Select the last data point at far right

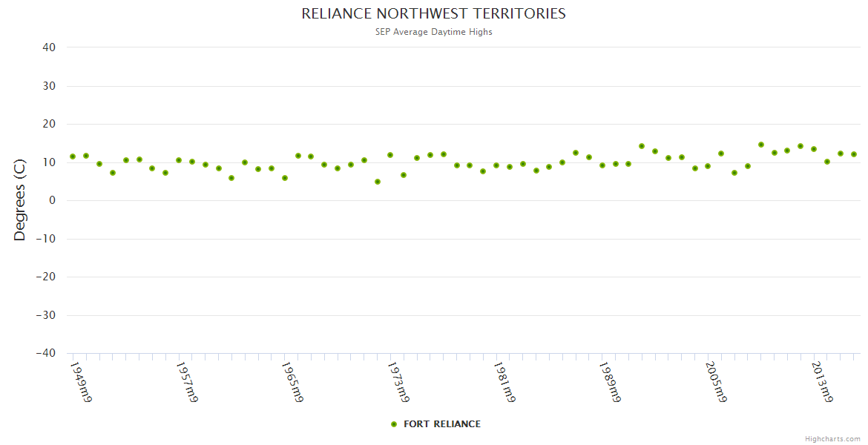854,154
